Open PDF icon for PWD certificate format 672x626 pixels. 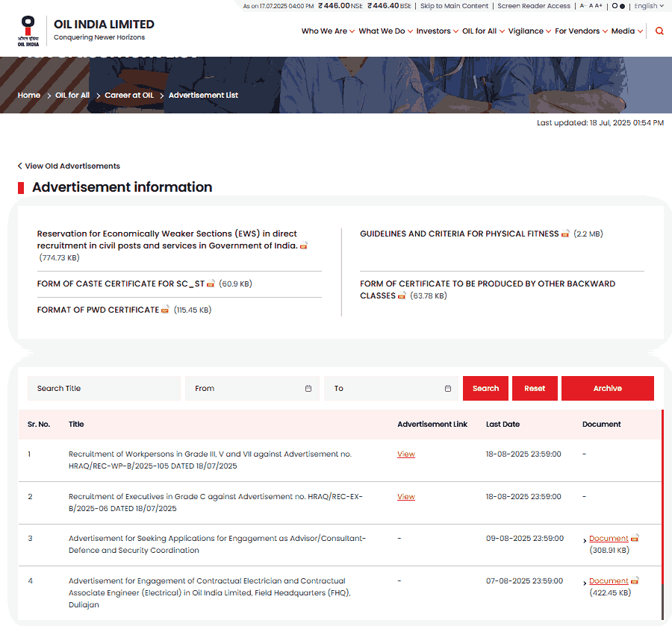165,310
